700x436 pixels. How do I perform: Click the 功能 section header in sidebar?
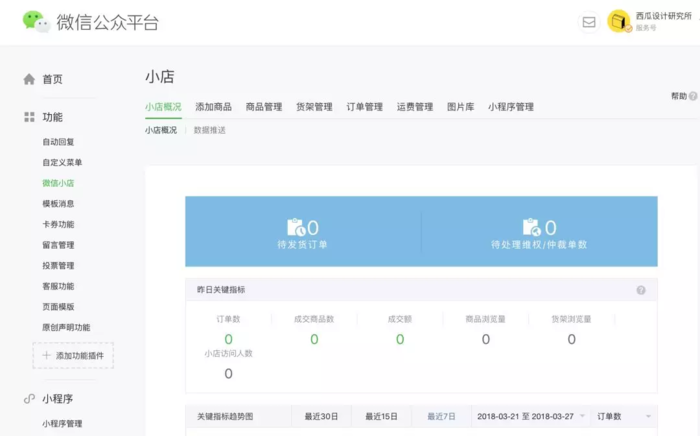[x=52, y=117]
